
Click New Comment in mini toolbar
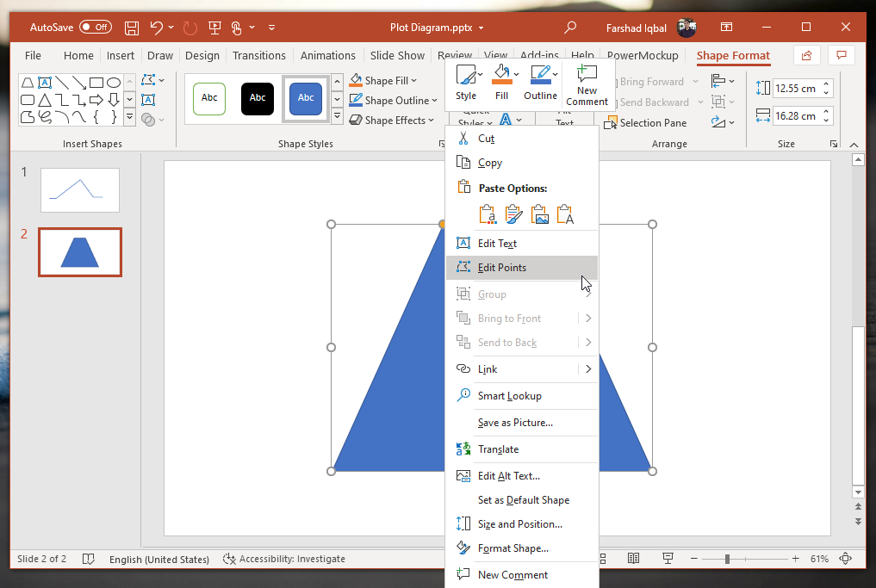click(587, 84)
